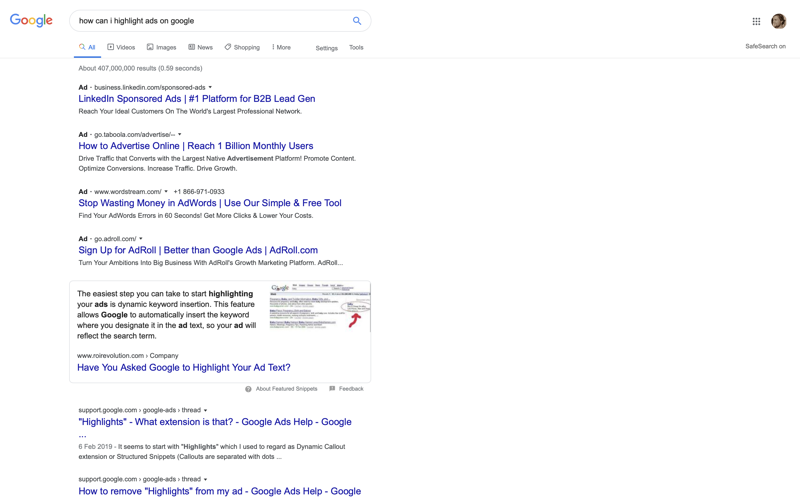Open "Highlights" - What extension is that result
The width and height of the screenshot is (800, 500).
[215, 422]
